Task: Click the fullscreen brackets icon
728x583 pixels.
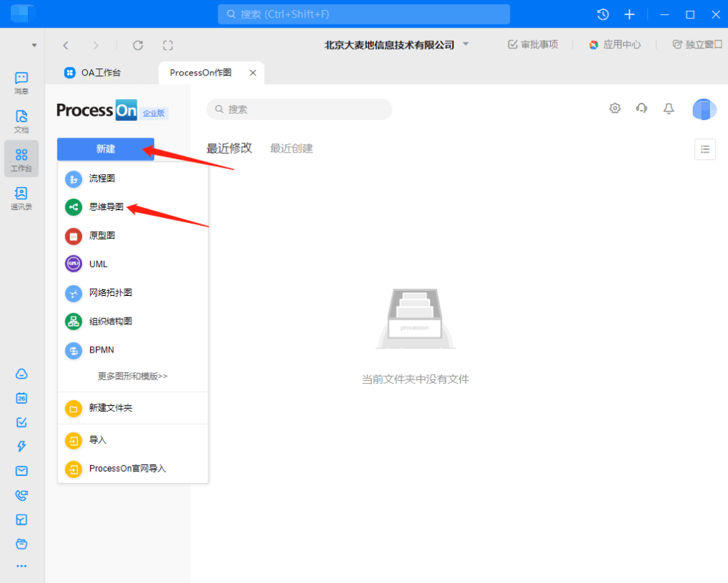Action: click(x=168, y=45)
